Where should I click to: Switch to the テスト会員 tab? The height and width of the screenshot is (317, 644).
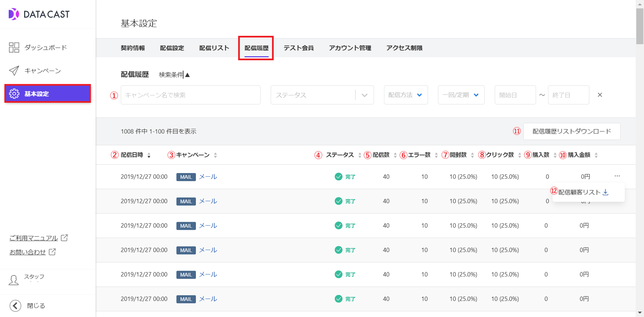pos(298,48)
